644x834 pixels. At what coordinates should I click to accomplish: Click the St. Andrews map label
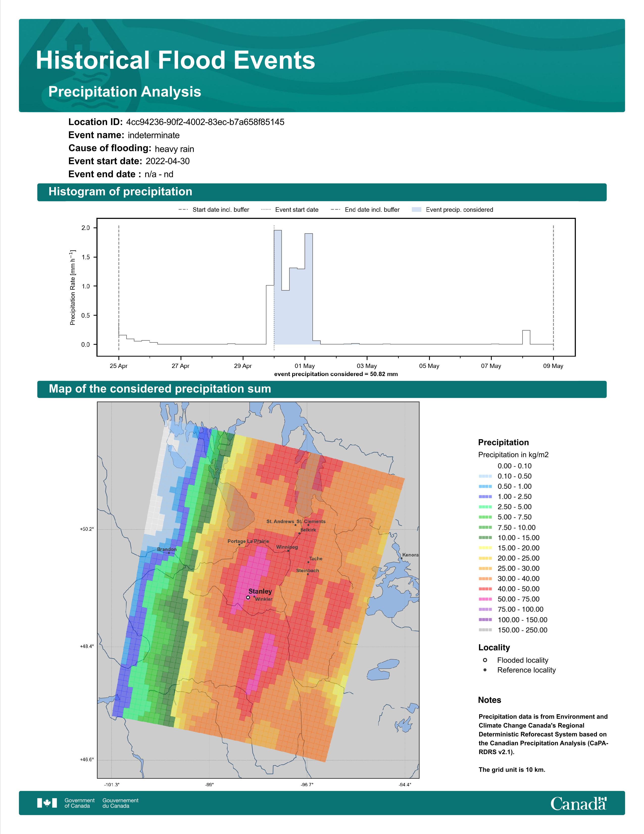tap(280, 521)
